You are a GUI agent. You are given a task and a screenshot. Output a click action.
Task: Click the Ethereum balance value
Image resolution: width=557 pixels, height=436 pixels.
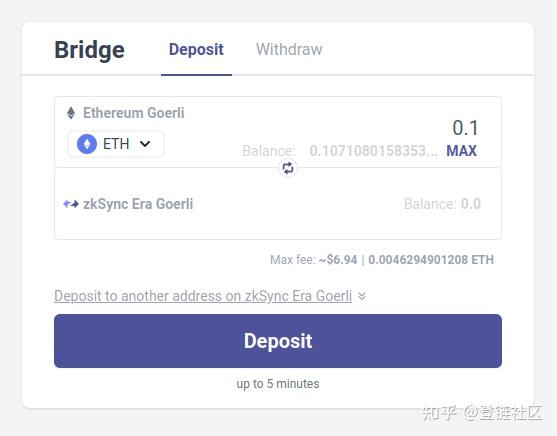(373, 151)
